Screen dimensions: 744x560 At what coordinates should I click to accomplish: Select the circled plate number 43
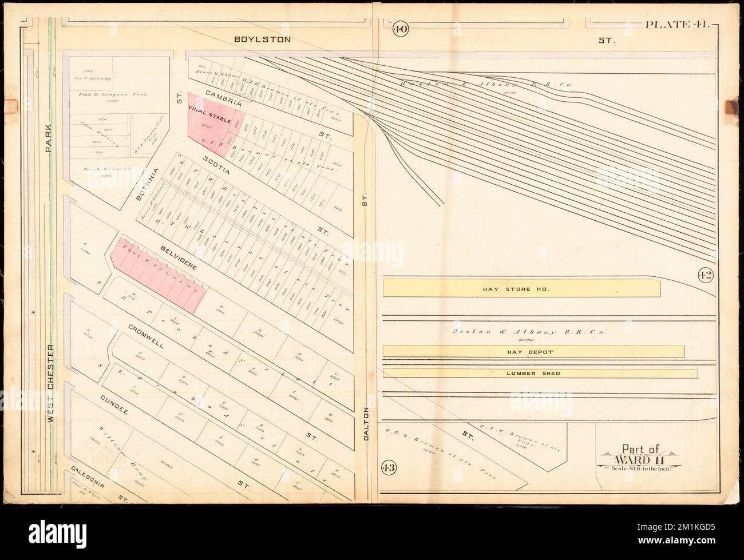pyautogui.click(x=389, y=468)
